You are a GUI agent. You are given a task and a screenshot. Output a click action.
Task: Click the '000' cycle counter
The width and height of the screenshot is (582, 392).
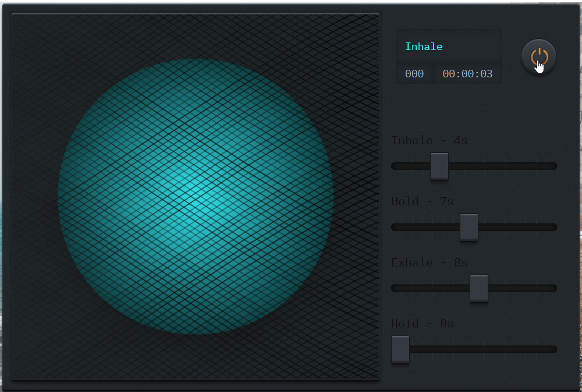tap(414, 74)
